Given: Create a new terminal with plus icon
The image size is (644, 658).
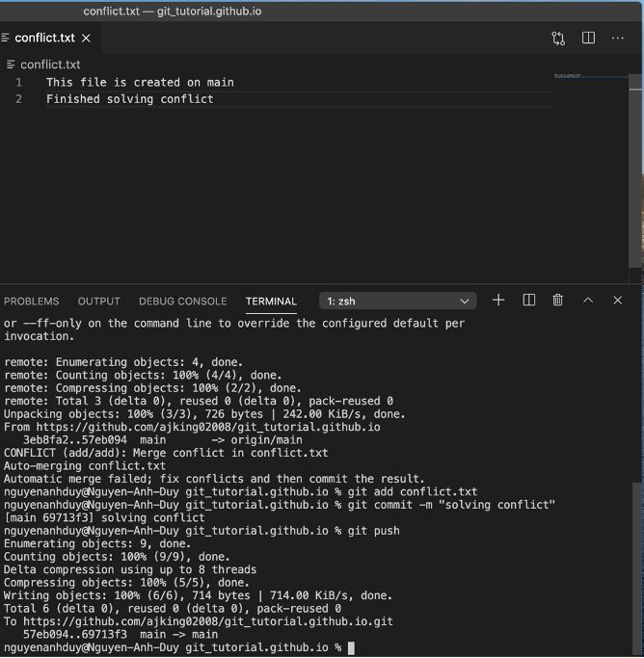Looking at the screenshot, I should (x=498, y=301).
